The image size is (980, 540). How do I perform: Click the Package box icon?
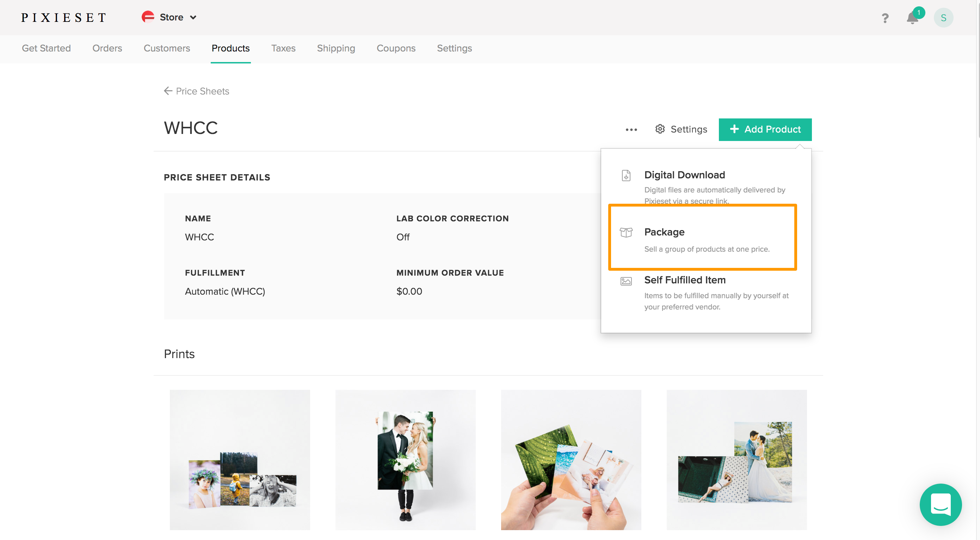(626, 233)
